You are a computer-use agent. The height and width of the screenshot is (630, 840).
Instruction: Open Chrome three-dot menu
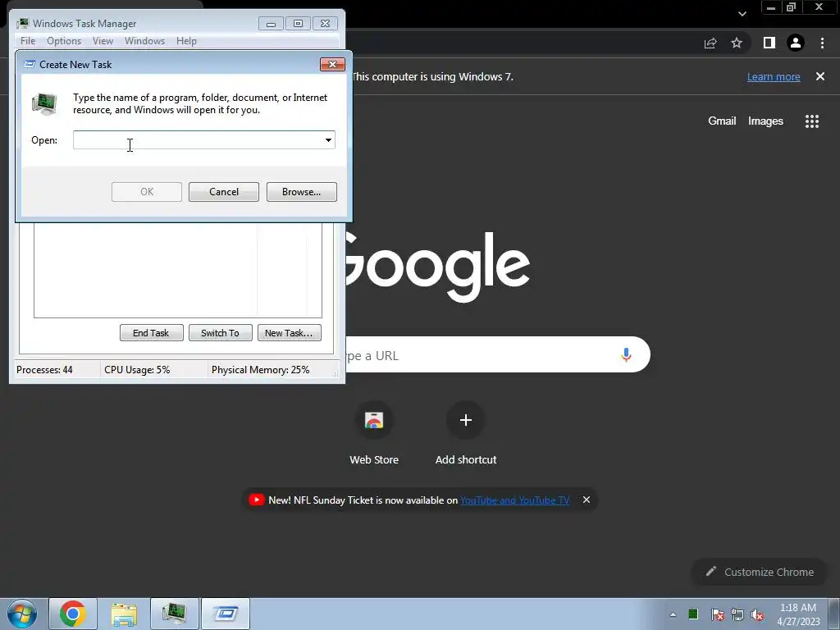822,43
